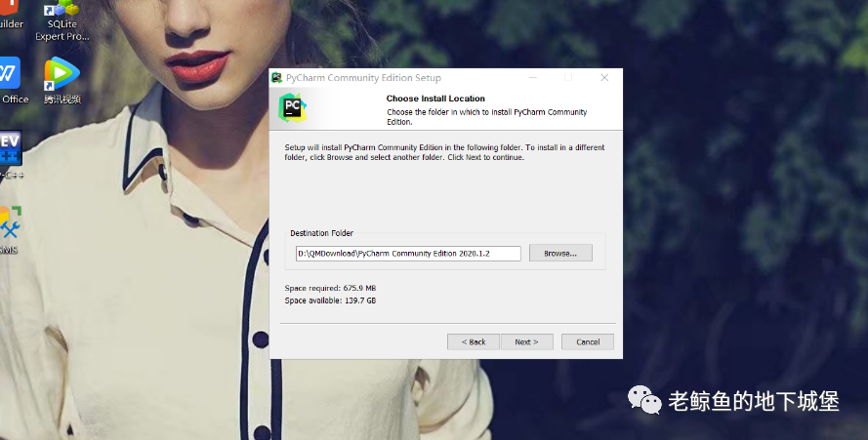Screen dimensions: 868x440
Task: Select the SMS tools desktop icon
Action: [x=10, y=226]
